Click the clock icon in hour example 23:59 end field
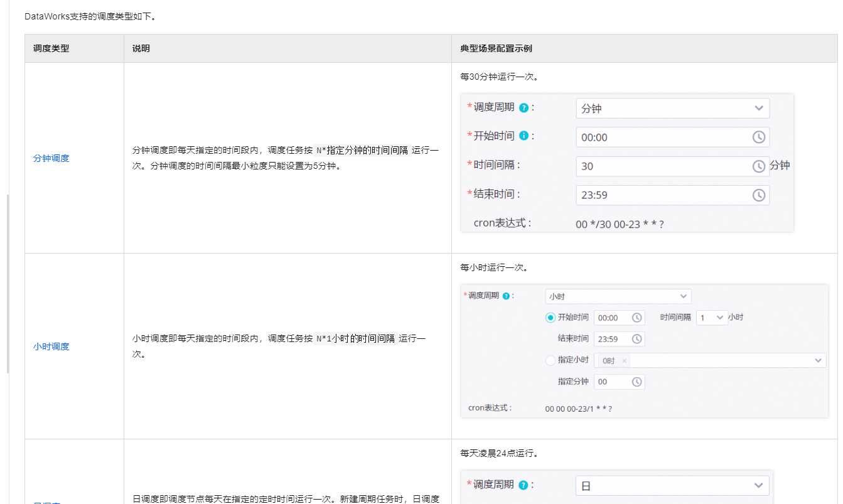Viewport: 843px width, 504px height. point(636,339)
